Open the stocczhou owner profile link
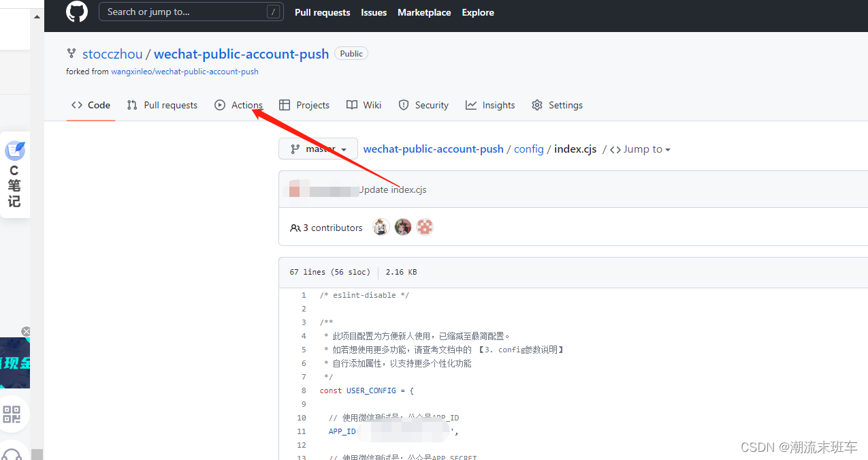Viewport: 868px width, 460px height. tap(112, 54)
